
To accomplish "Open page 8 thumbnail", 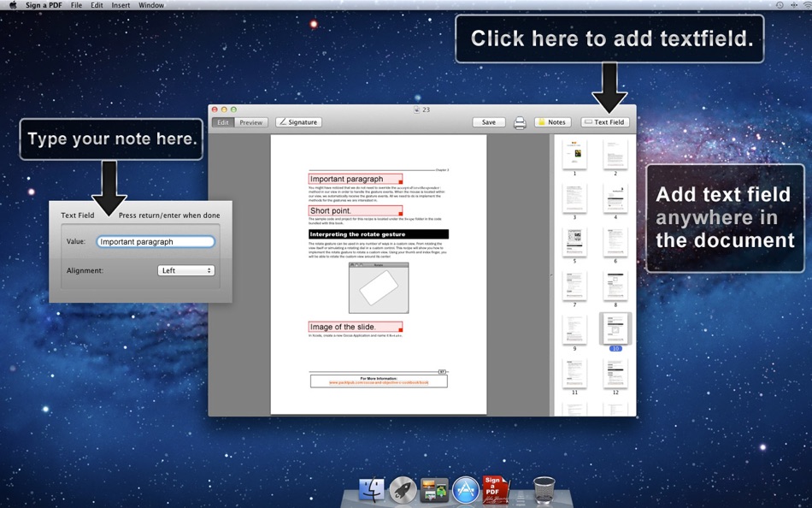I will click(615, 285).
